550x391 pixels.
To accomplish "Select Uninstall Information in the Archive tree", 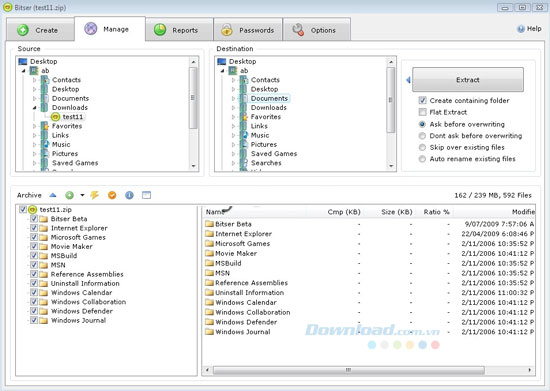I will 85,283.
